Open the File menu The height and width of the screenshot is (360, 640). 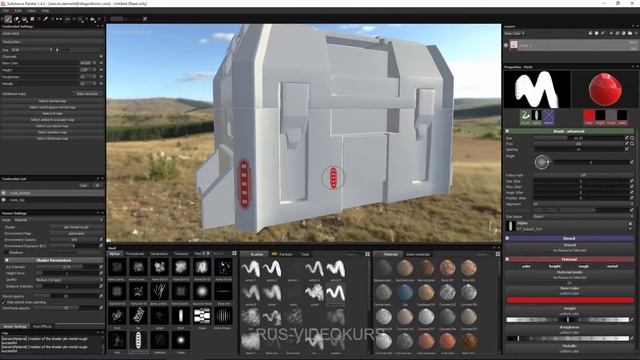(x=6, y=11)
